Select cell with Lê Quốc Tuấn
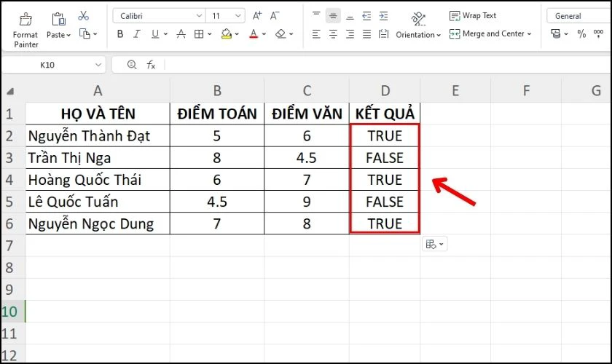Screen dimensions: 612x364 (x=98, y=202)
